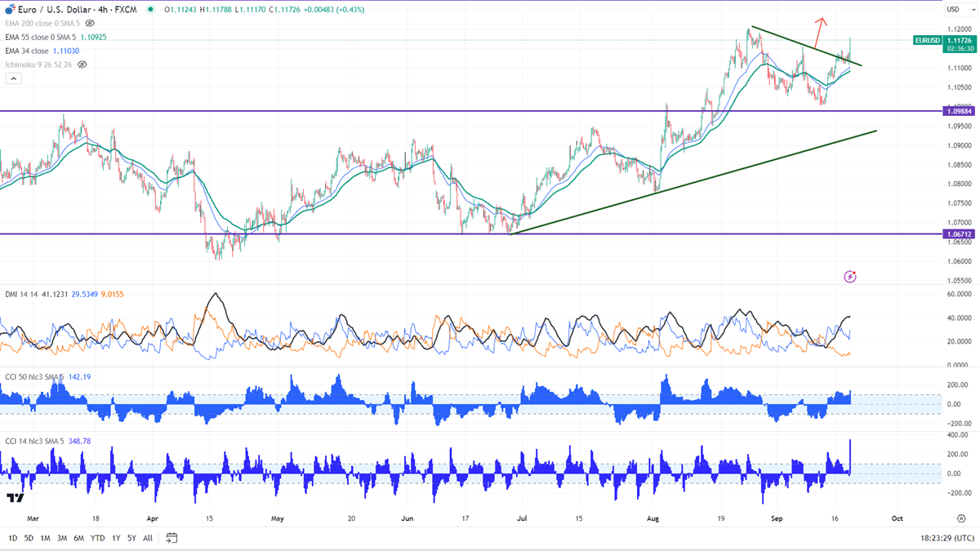Collapse the indicator legend with chevron button
This screenshot has height=551, width=980.
12,78
